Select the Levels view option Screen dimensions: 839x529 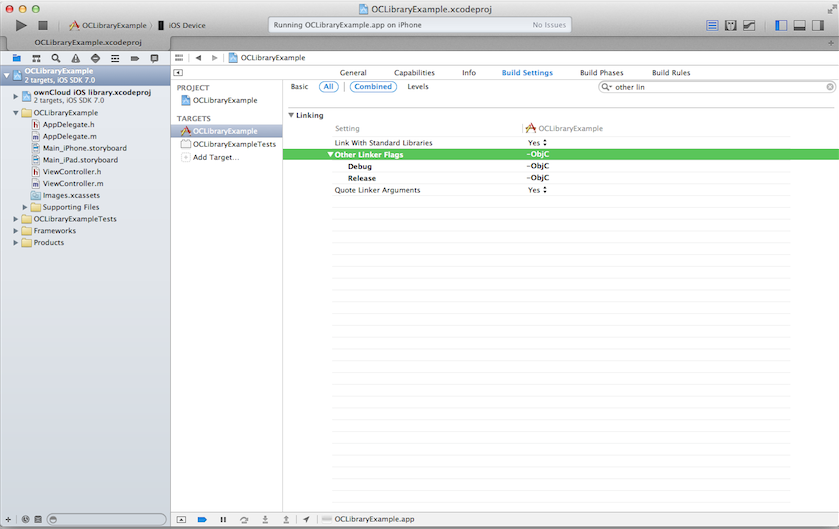pyautogui.click(x=418, y=87)
